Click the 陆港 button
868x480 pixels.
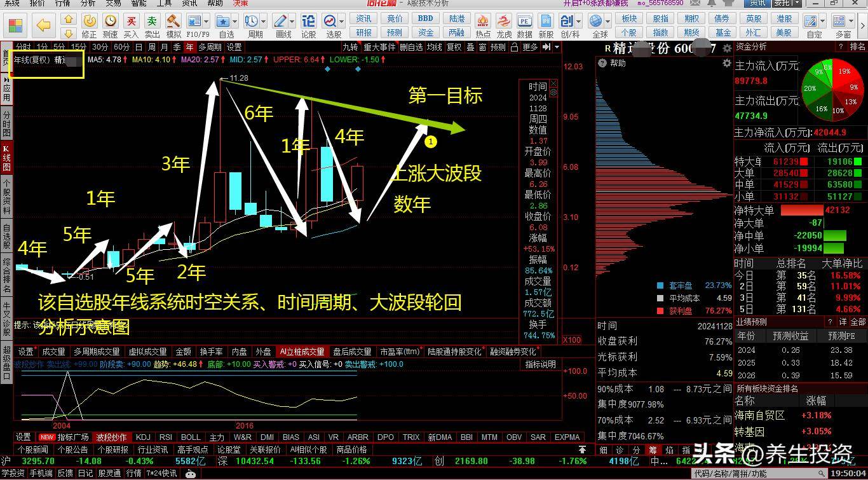click(457, 19)
